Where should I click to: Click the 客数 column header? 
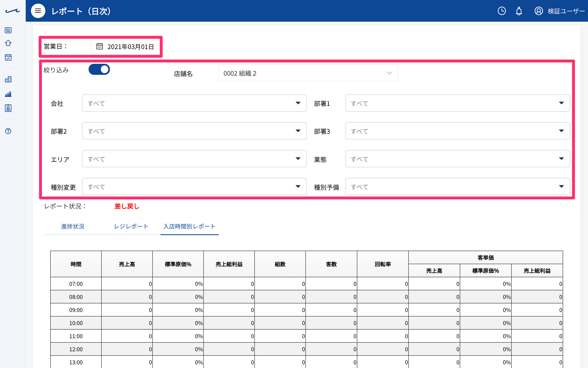tap(331, 264)
